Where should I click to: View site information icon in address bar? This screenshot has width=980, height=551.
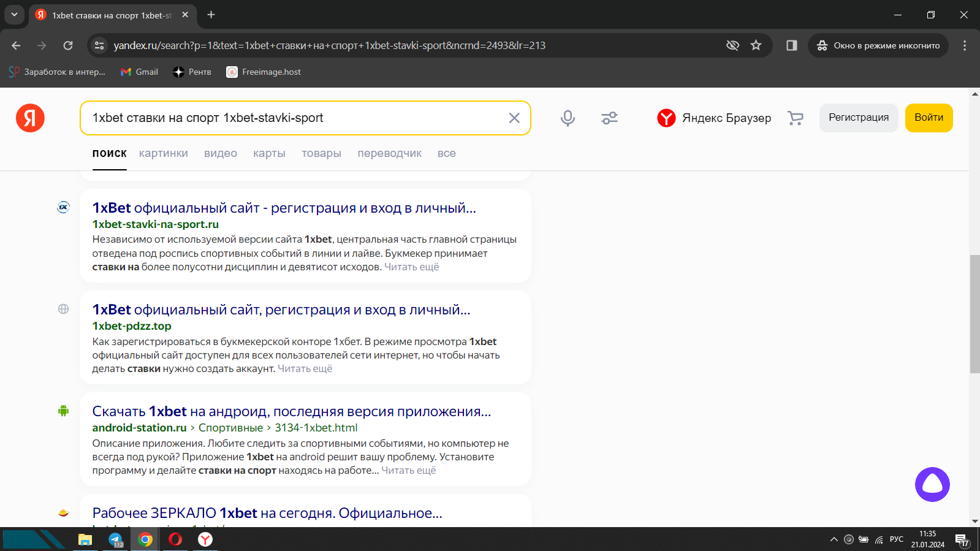tap(99, 45)
